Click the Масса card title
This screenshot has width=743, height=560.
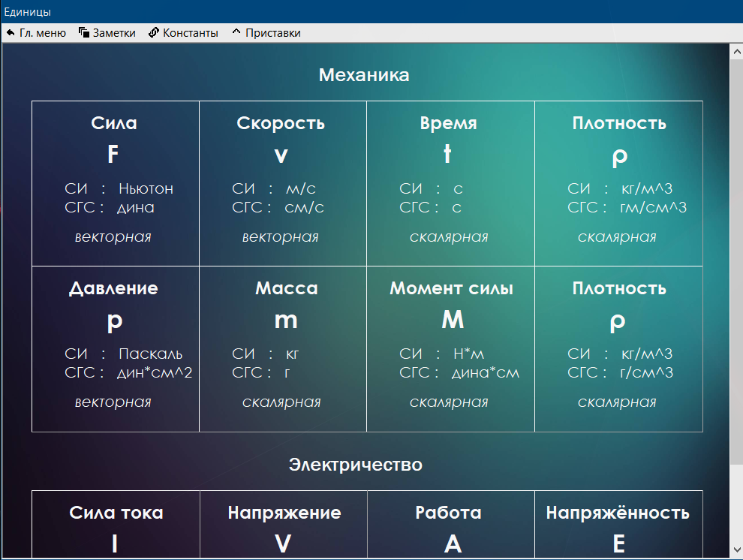tap(286, 288)
